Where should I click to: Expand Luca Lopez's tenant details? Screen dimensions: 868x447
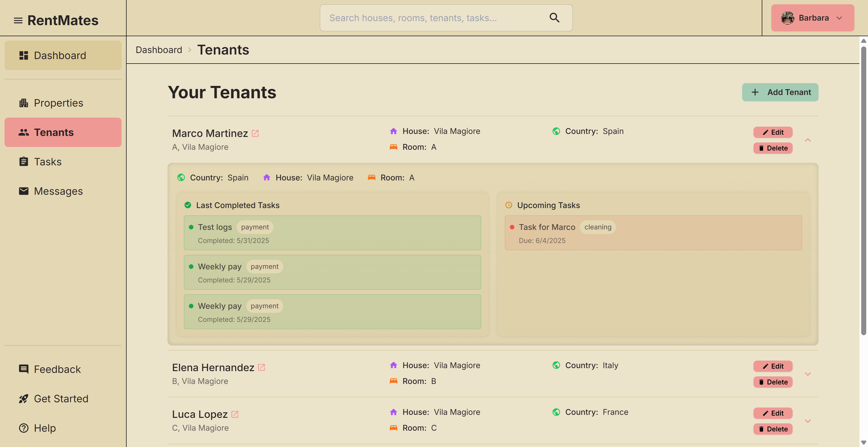(x=808, y=420)
